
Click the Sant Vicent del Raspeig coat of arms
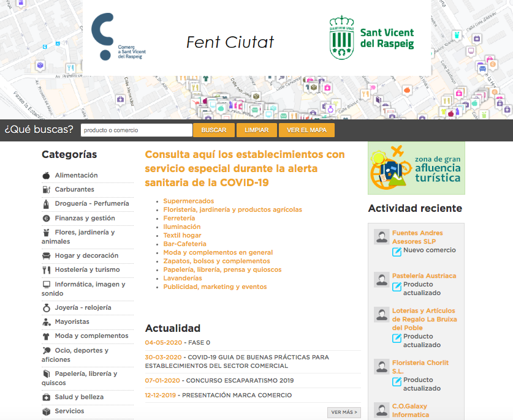[x=341, y=37]
